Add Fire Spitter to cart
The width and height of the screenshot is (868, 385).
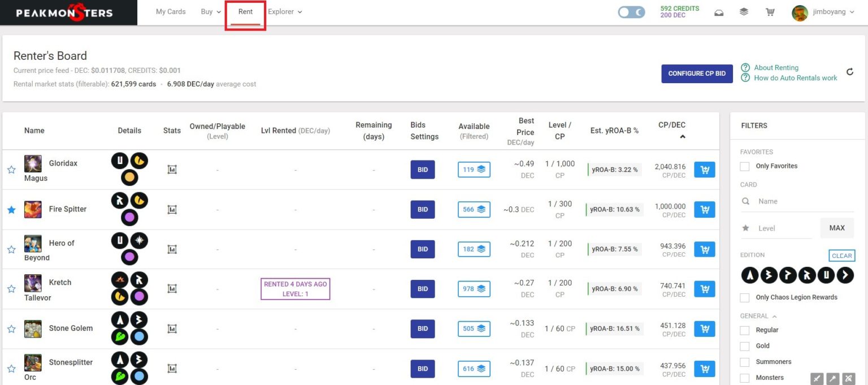tap(704, 210)
